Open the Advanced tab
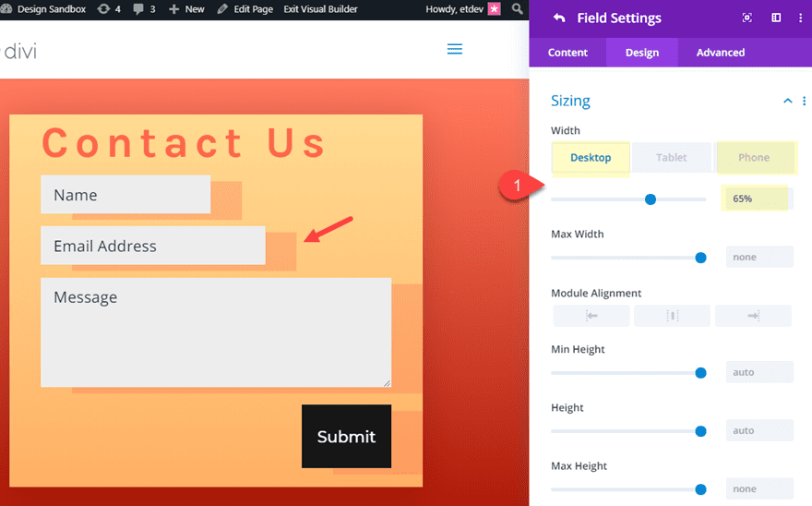 [x=720, y=53]
